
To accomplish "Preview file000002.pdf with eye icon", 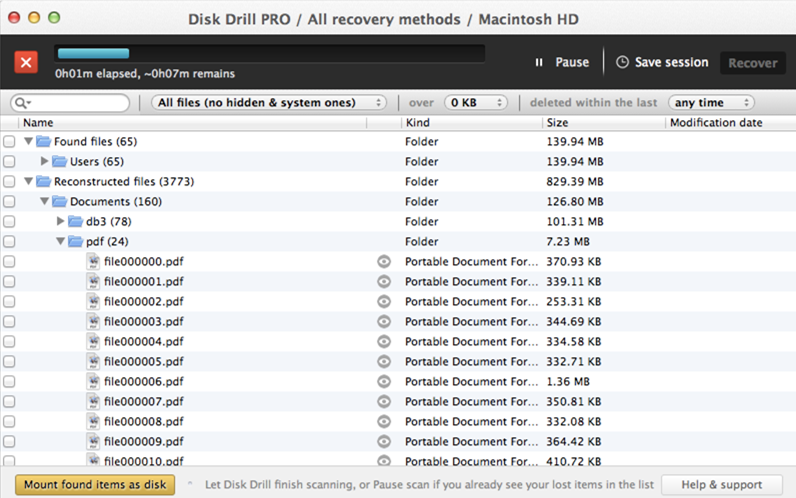I will (x=384, y=302).
